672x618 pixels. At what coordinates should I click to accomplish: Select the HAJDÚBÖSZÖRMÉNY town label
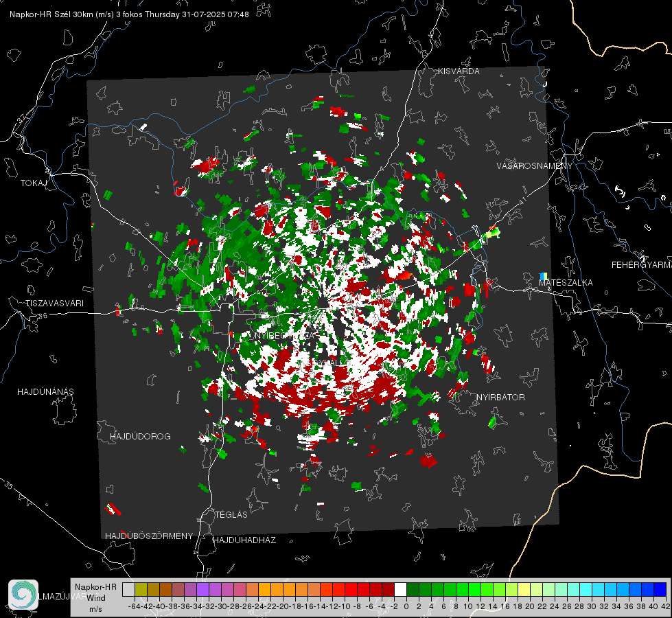149,536
